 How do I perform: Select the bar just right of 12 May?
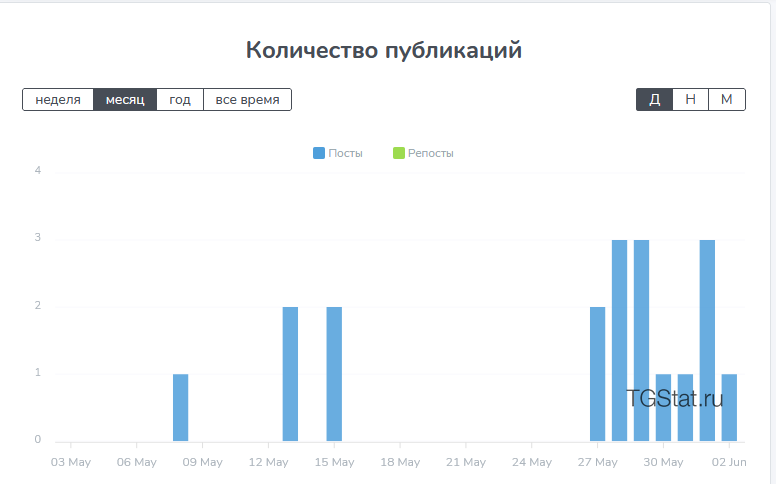tap(290, 373)
